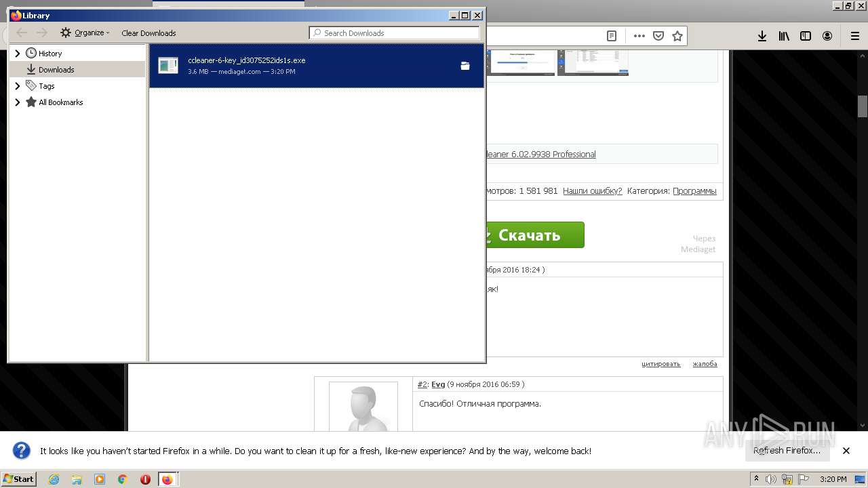
Task: Click the Clear Downloads button
Action: [x=149, y=33]
